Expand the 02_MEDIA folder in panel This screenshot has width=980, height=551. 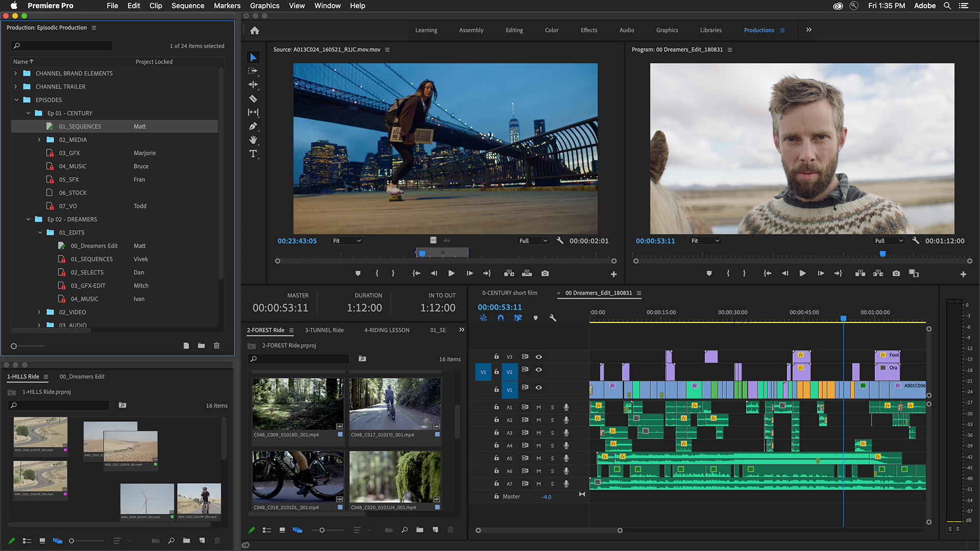(39, 139)
